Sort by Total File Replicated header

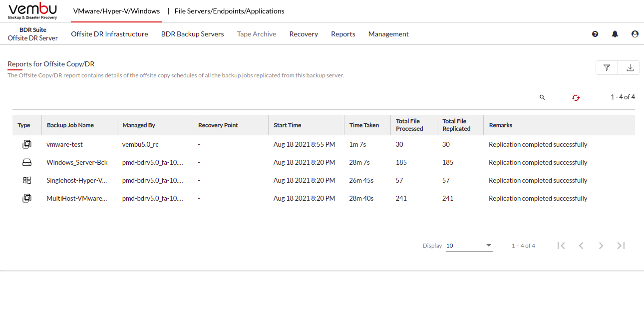pyautogui.click(x=456, y=125)
